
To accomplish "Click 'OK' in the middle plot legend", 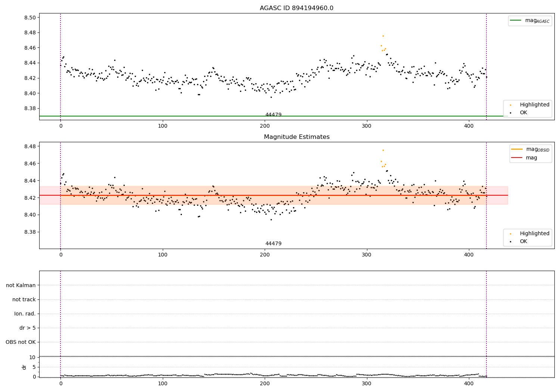I will 523,242.
